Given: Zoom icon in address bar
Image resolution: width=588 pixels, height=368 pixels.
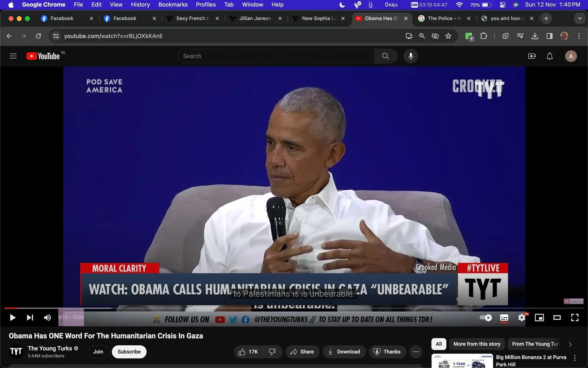Looking at the screenshot, I should (x=422, y=36).
